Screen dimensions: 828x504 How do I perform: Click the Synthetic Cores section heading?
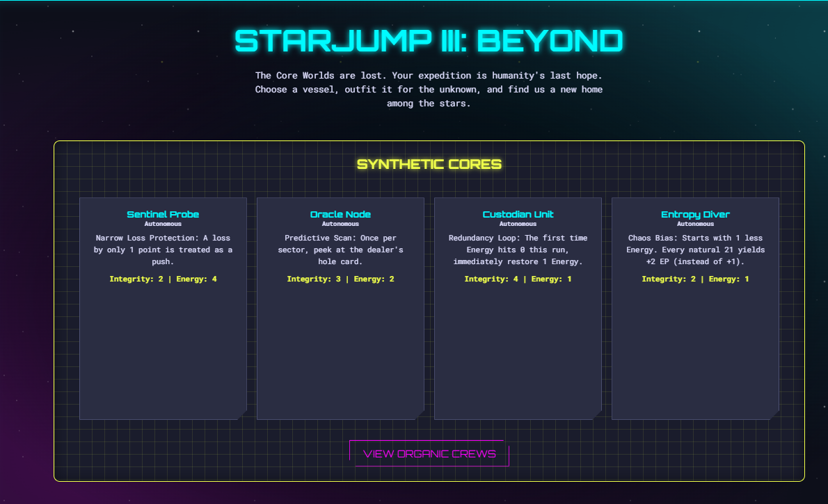pyautogui.click(x=429, y=164)
